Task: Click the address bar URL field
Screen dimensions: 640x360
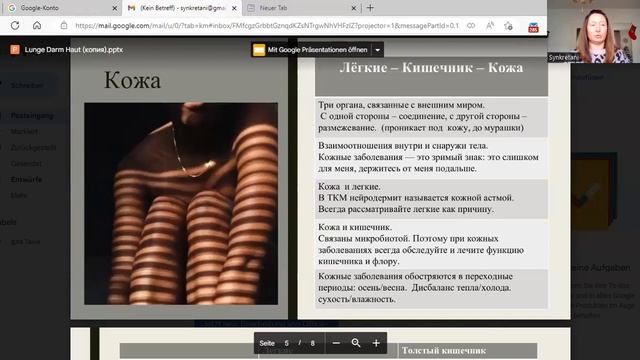Action: click(x=267, y=25)
